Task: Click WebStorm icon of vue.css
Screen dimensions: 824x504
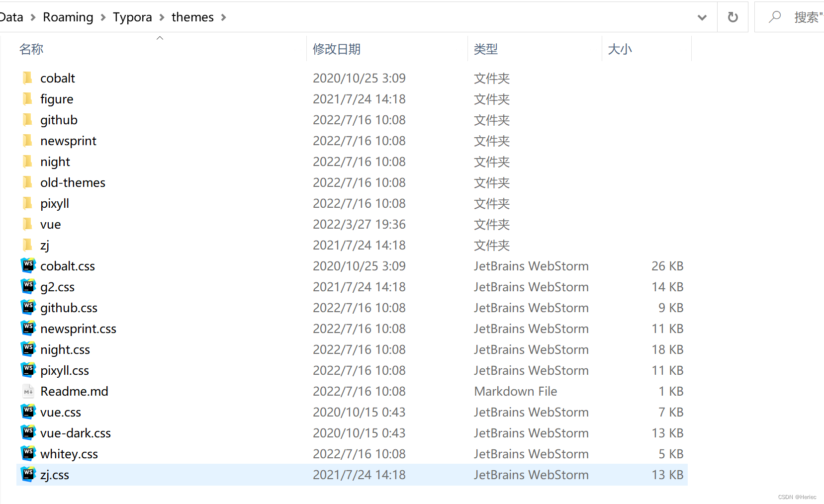Action: (28, 412)
